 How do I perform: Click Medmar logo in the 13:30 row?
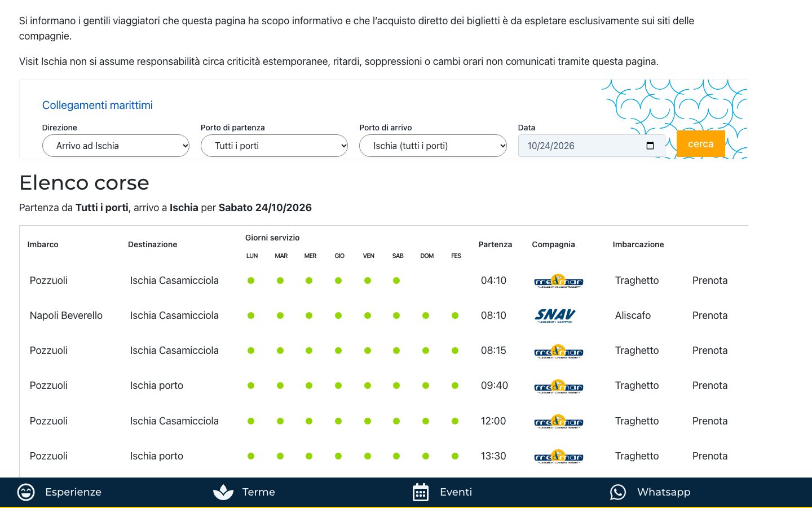[558, 457]
